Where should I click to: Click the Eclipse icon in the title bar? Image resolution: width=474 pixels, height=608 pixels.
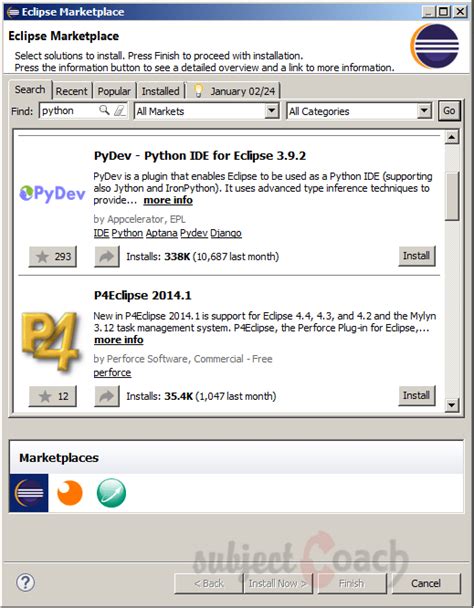pos(13,12)
